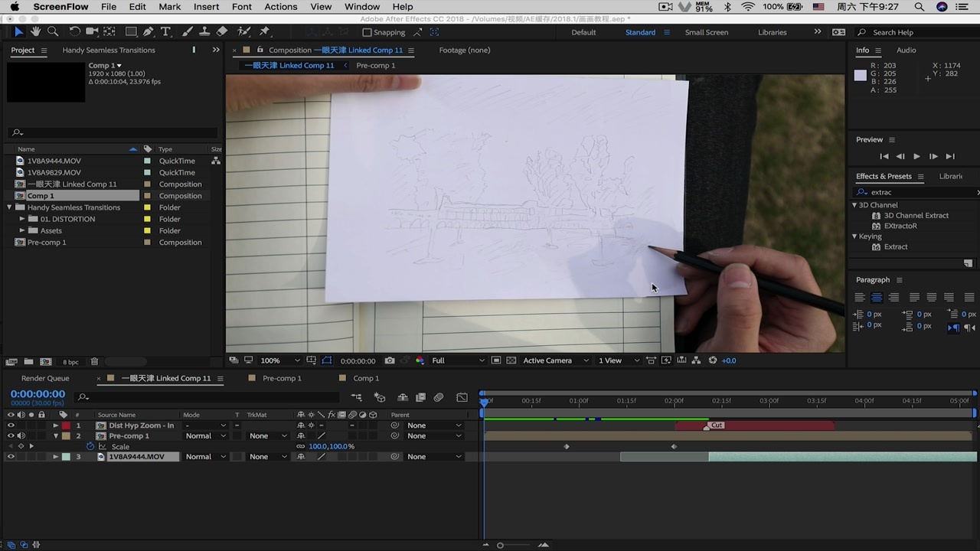Image resolution: width=980 pixels, height=551 pixels.
Task: Click the Pre-comp 1 breadcrumb in viewer
Action: (x=376, y=65)
